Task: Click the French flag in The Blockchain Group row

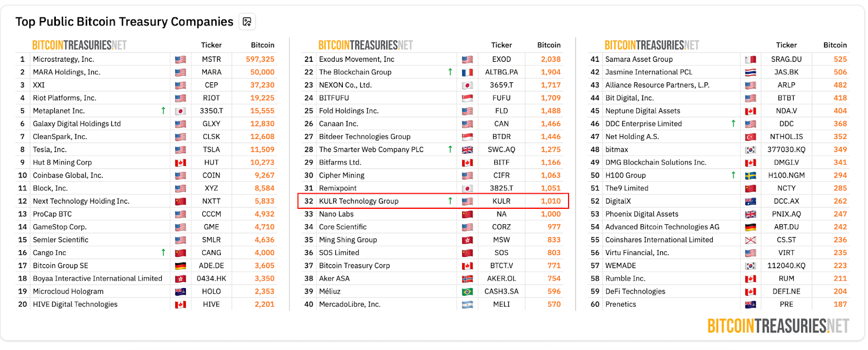Action: tap(467, 72)
